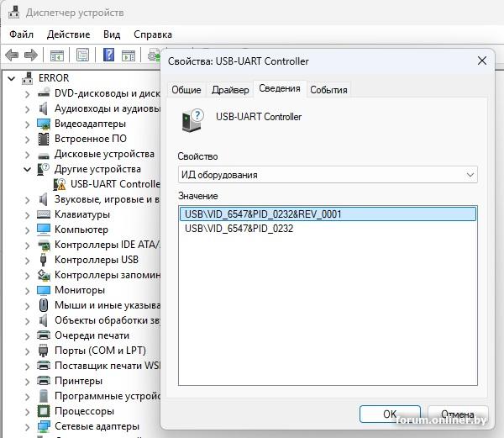This screenshot has height=438, width=504.
Task: Select the USB-UART Controller warning device
Action: (114, 184)
